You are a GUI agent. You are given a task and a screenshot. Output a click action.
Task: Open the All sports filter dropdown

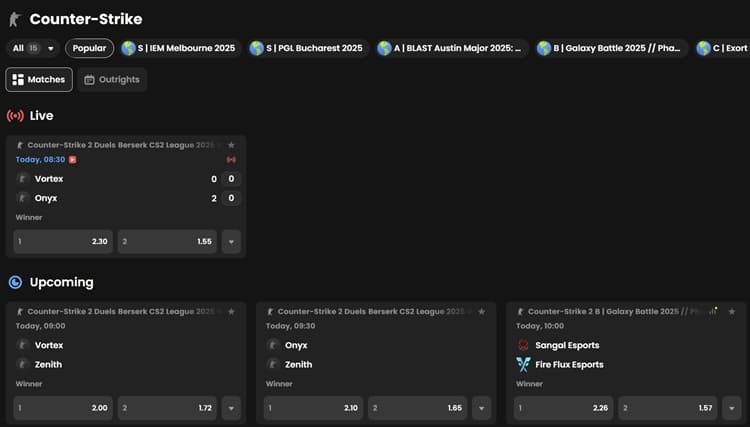click(x=33, y=48)
